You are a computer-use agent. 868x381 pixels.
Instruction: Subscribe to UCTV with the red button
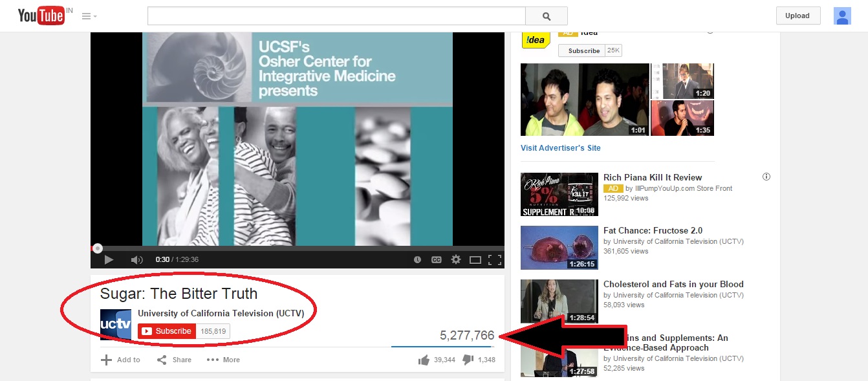(167, 331)
